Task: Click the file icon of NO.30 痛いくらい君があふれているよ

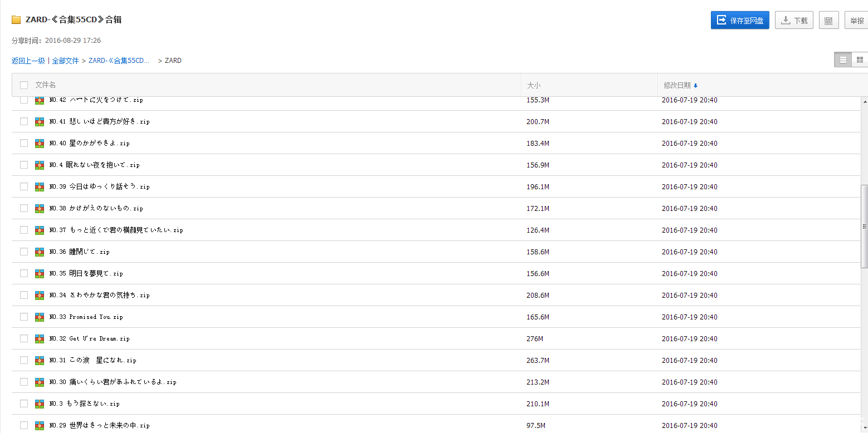Action: click(40, 382)
